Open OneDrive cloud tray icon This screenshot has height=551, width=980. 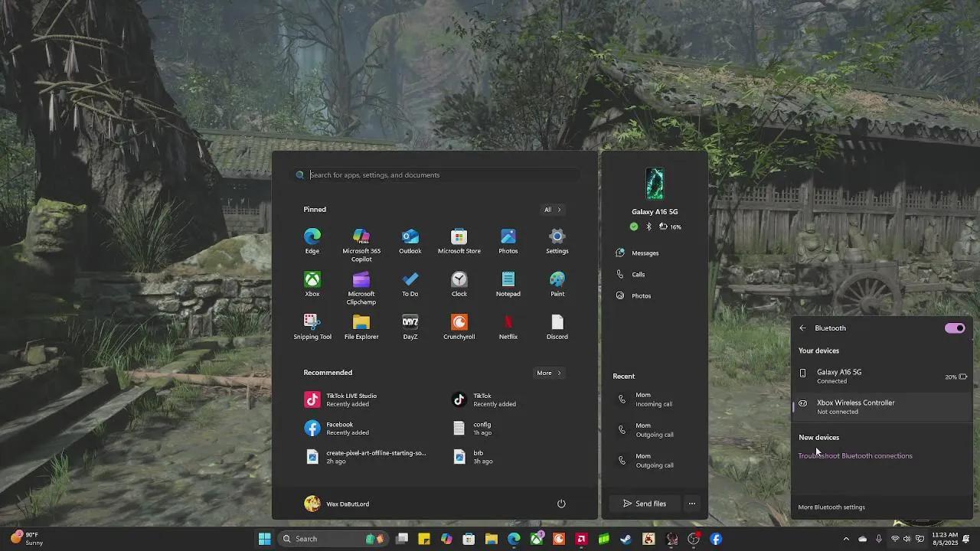(863, 539)
